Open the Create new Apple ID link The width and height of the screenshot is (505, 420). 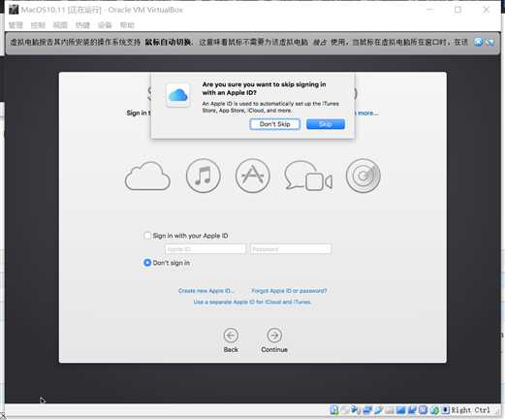(x=206, y=291)
